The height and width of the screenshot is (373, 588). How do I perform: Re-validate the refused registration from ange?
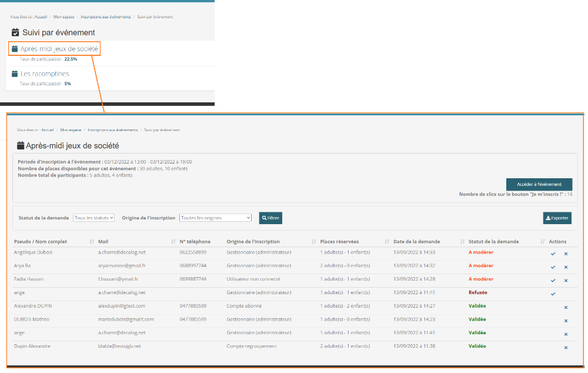click(553, 294)
